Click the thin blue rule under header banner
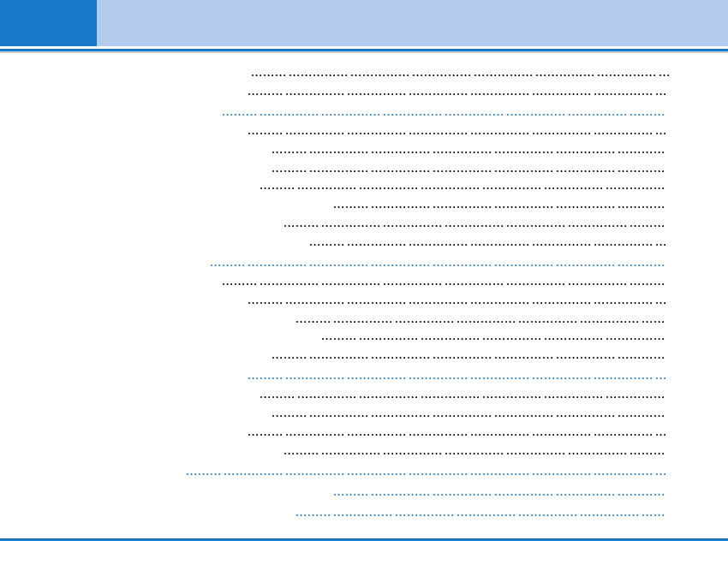 coord(364,50)
